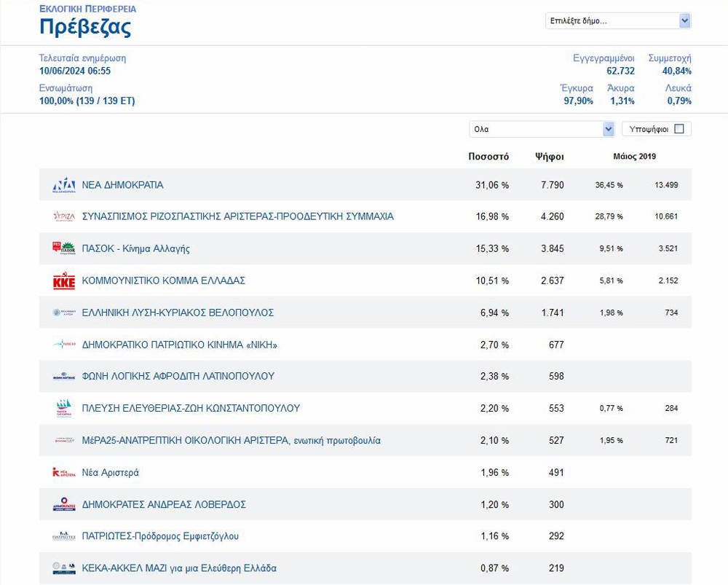The width and height of the screenshot is (728, 585).
Task: Click the red KKE party logo
Action: point(64,281)
